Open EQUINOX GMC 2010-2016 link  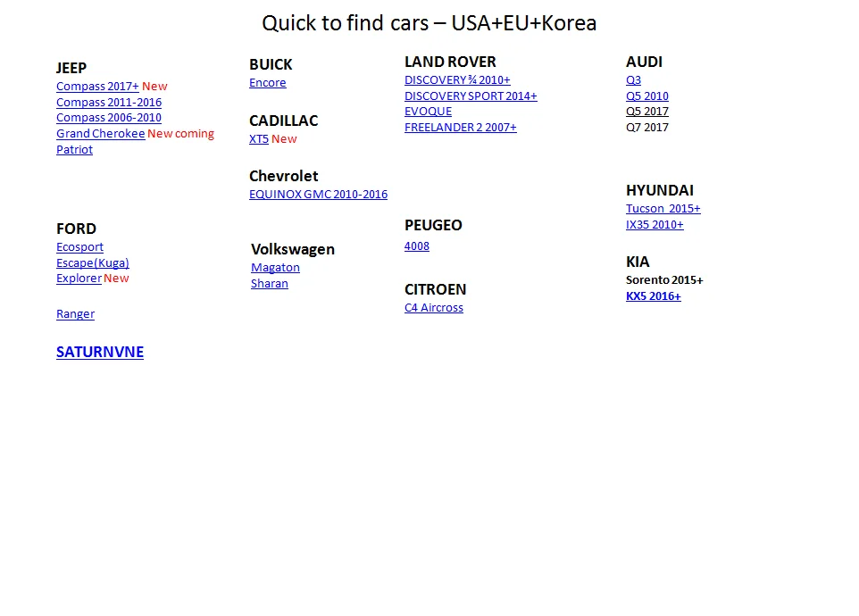coord(318,195)
